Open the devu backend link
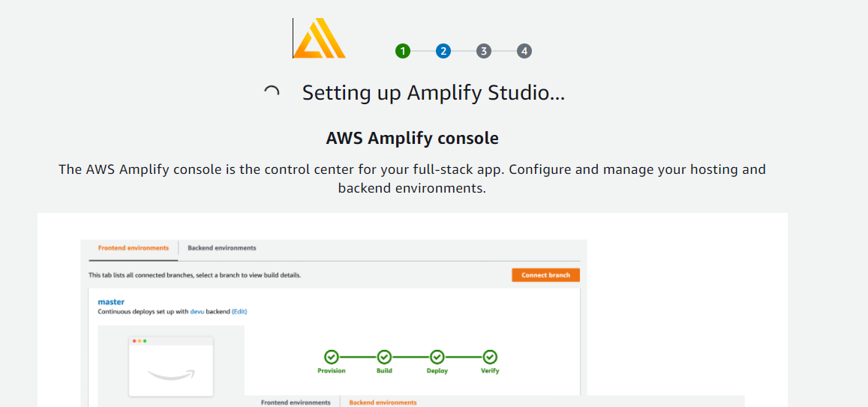868x407 pixels. tap(197, 311)
